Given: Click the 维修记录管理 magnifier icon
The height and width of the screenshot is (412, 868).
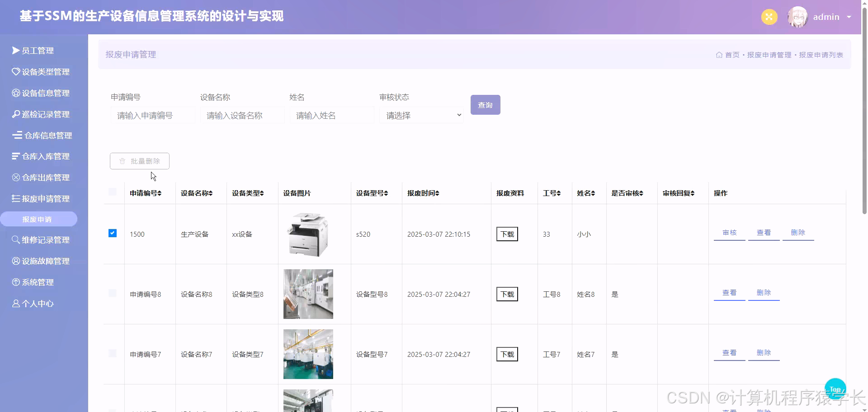Looking at the screenshot, I should (x=16, y=240).
